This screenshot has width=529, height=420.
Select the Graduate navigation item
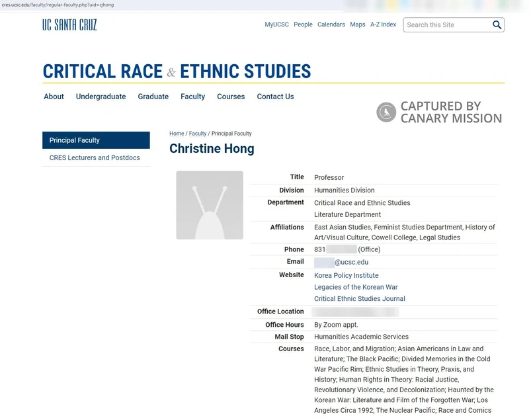152,96
